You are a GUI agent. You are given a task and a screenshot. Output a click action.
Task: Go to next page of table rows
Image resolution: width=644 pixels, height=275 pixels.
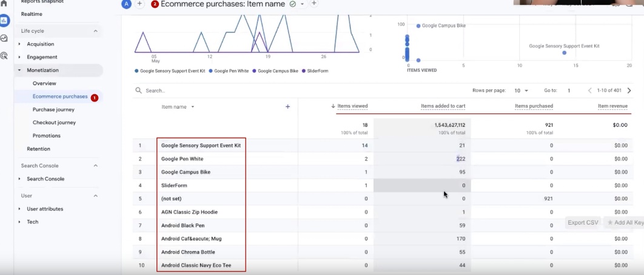tap(629, 90)
